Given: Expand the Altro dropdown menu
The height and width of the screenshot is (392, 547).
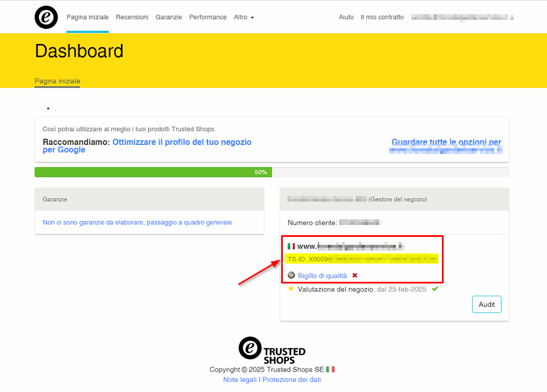Looking at the screenshot, I should tap(244, 17).
